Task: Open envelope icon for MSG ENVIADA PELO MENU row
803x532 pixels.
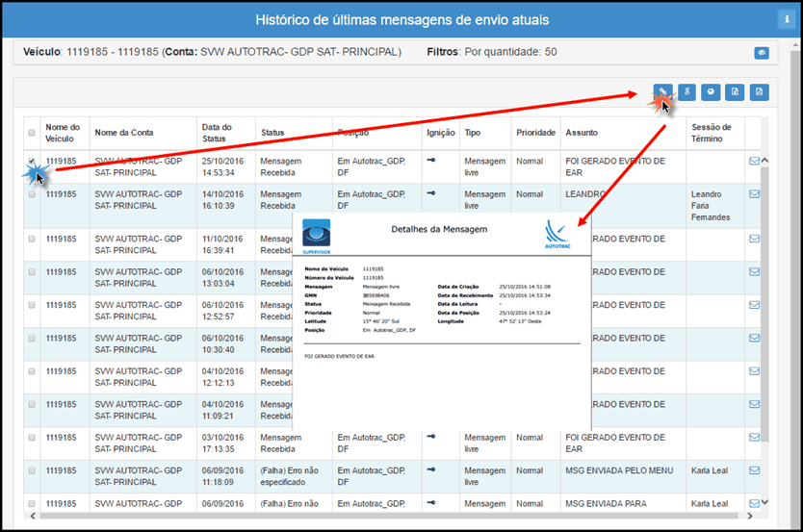Action: [x=754, y=470]
